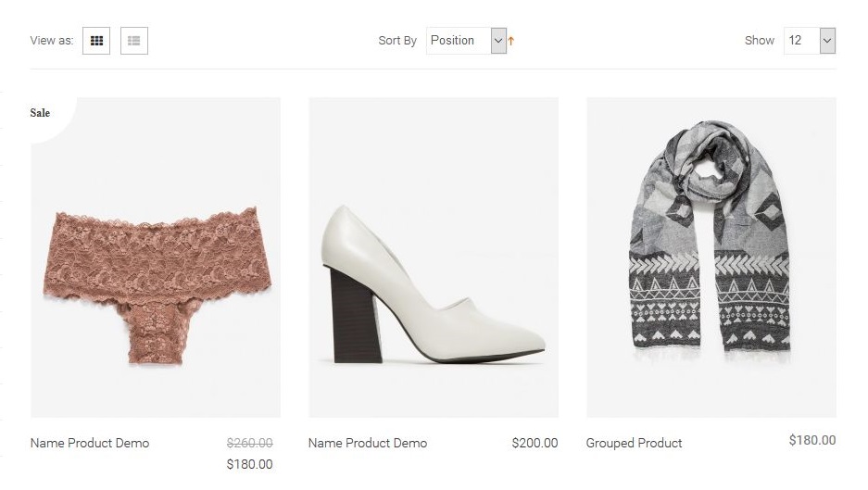Click the Grouped Product $180.00 price
This screenshot has width=868, height=490.
pos(811,440)
